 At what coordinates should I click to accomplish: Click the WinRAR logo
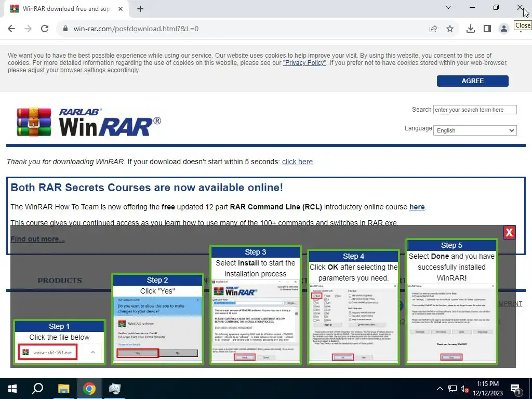click(89, 122)
